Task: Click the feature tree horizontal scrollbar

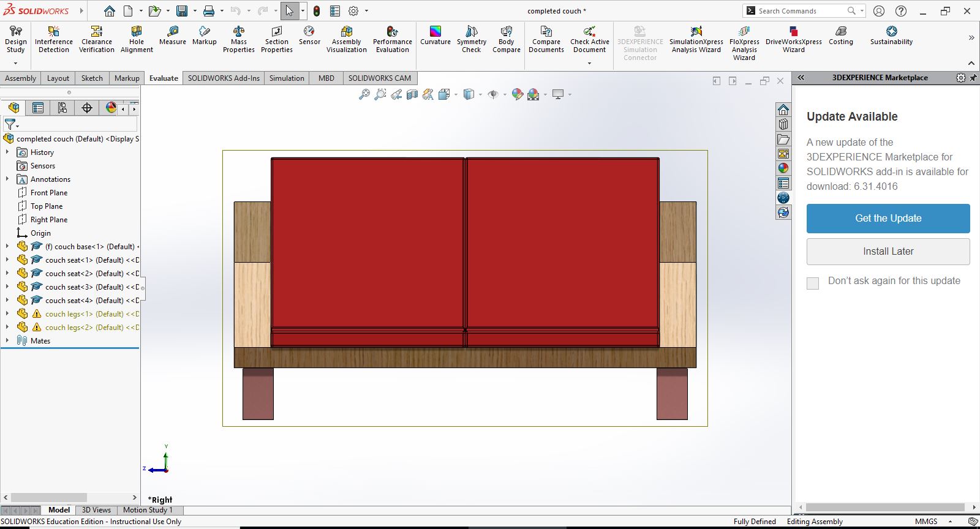Action: click(x=49, y=497)
